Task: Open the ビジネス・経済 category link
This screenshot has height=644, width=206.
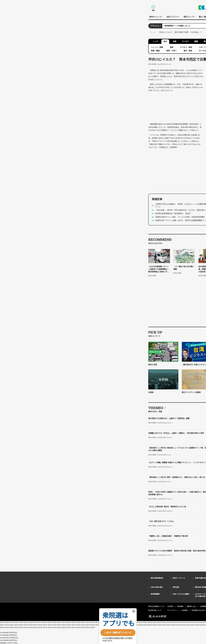Action: [186, 47]
